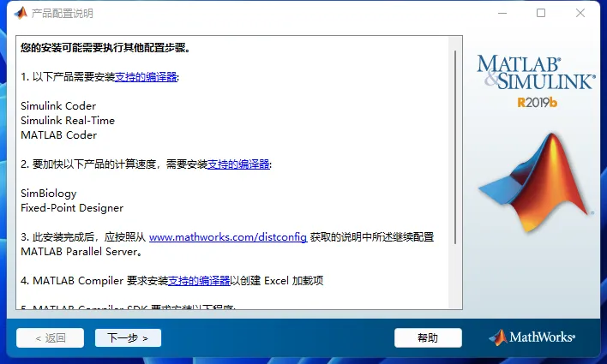
Task: Open help with the 帮助 button
Action: pos(428,337)
